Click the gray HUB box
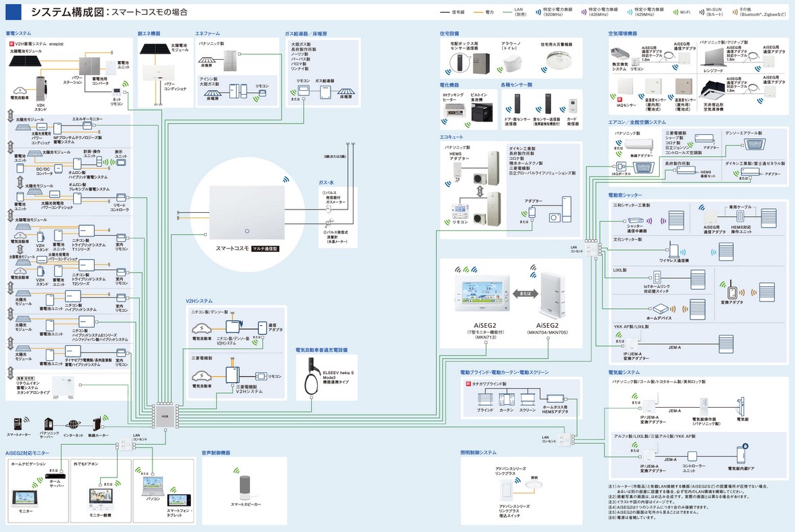 pos(165,416)
